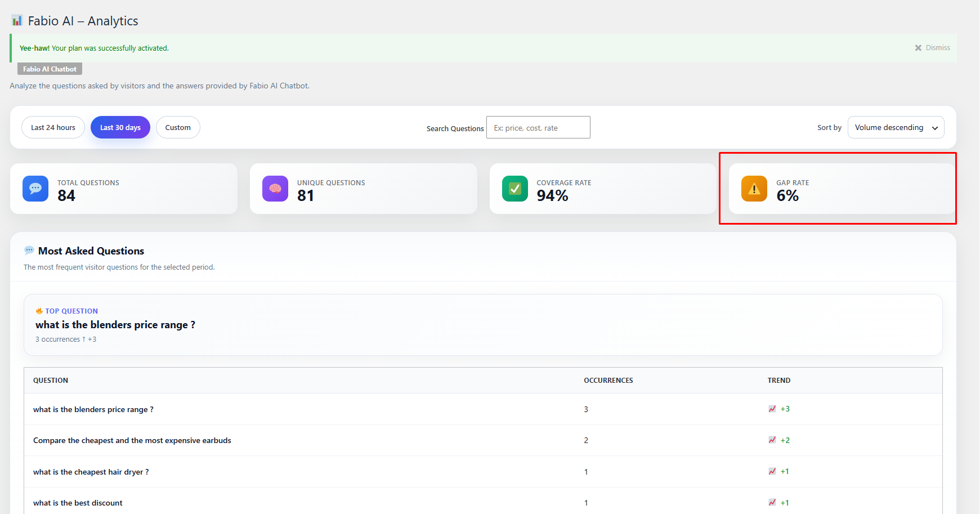Screen dimensions: 980x514
Task: Click the Fabio AI Chatbot tag
Action: click(50, 69)
